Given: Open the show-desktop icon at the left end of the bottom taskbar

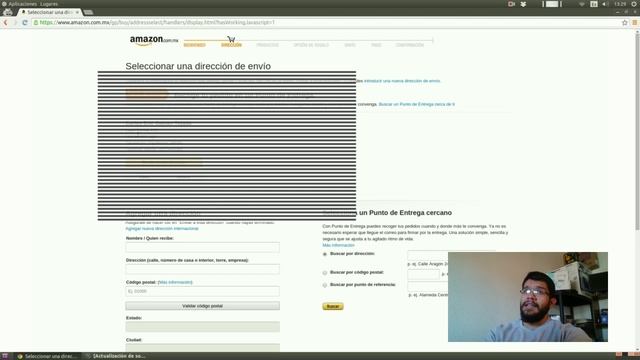Looking at the screenshot, I should (4, 356).
